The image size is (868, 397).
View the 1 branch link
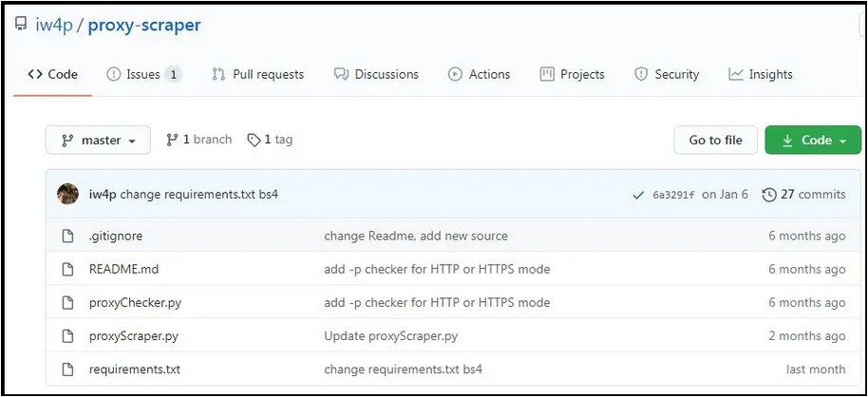click(198, 140)
